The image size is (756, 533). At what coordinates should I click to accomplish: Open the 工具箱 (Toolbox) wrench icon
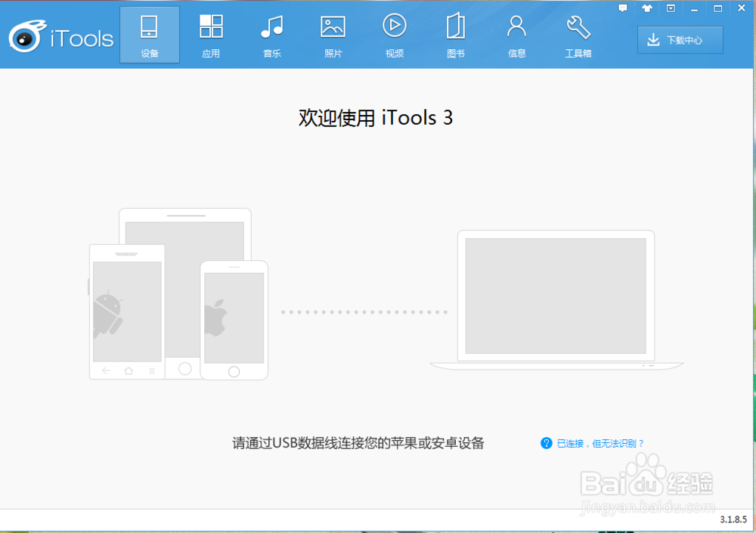coord(578,36)
